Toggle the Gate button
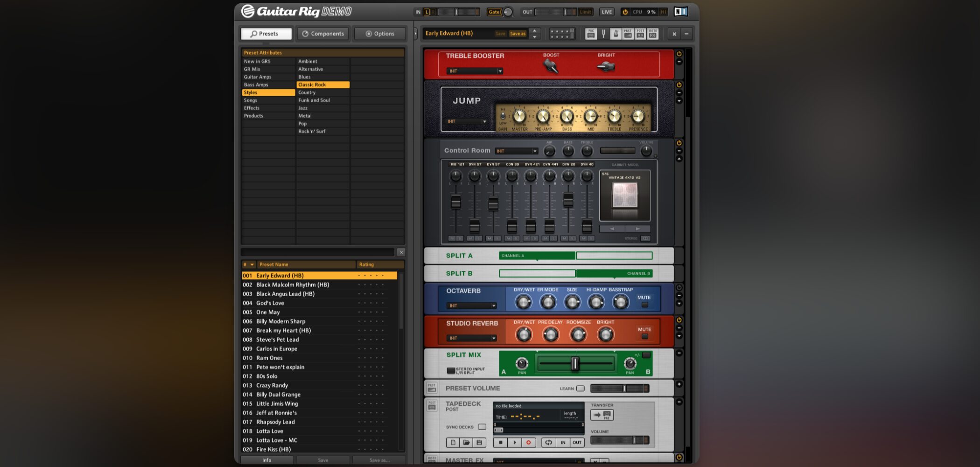The height and width of the screenshot is (467, 980). coord(494,12)
